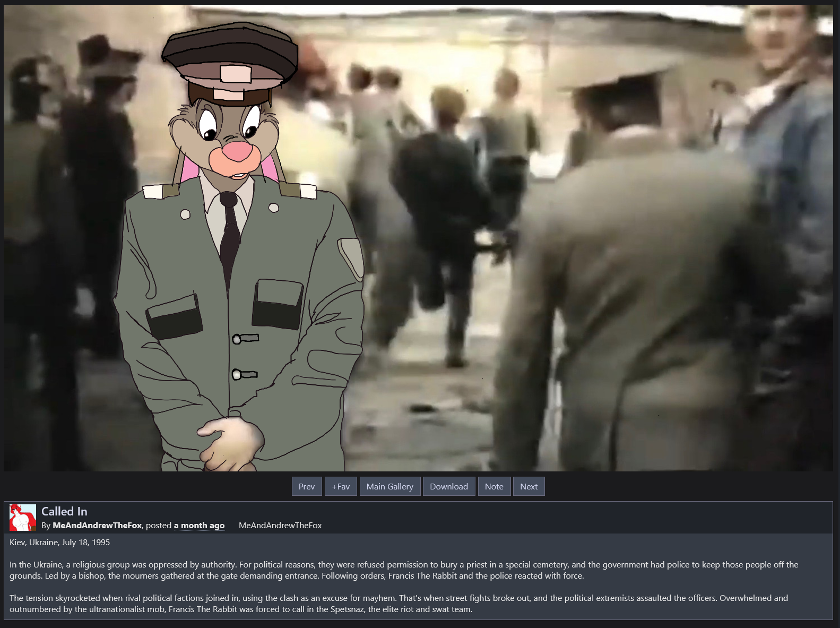Click the 'a month ago' posted date
840x628 pixels.
pos(200,526)
